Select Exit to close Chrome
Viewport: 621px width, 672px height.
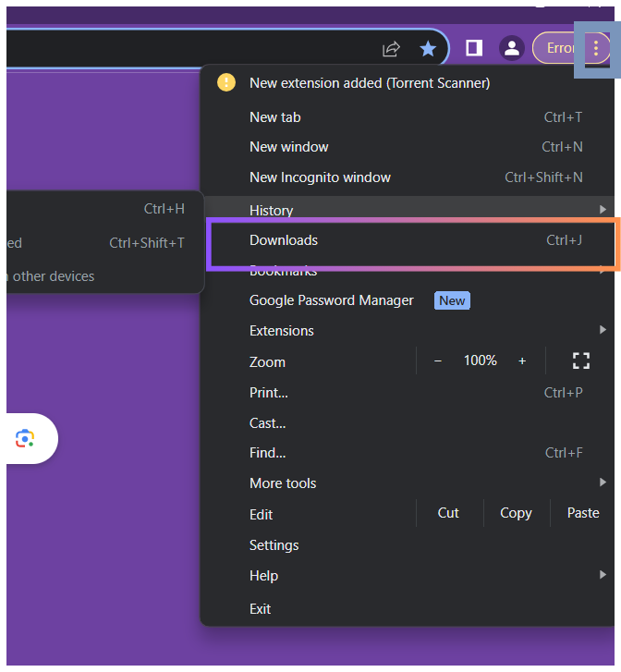408,609
